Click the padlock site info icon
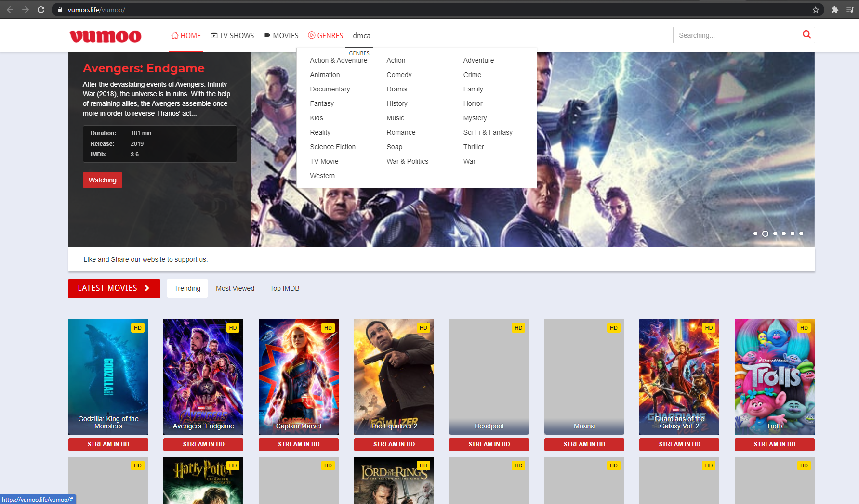The height and width of the screenshot is (504, 859). coord(60,10)
